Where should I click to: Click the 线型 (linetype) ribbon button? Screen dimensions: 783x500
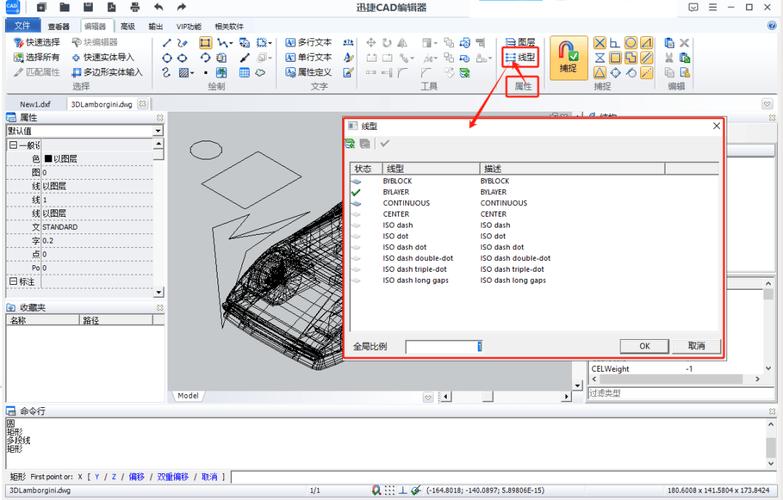[x=519, y=59]
